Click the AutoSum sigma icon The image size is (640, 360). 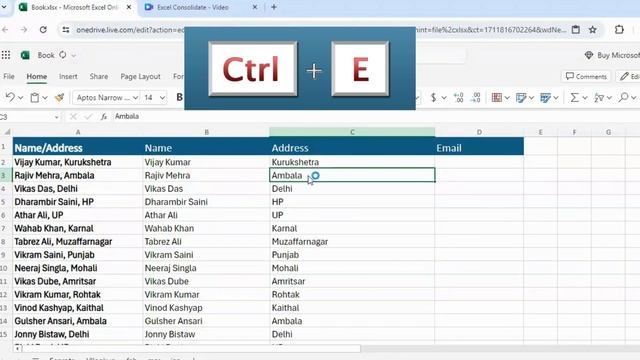pos(575,98)
